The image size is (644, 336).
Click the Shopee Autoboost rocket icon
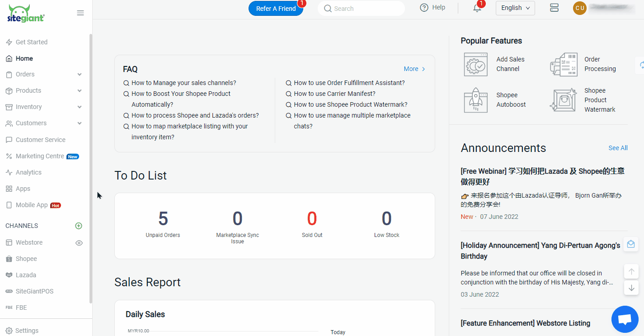point(475,100)
